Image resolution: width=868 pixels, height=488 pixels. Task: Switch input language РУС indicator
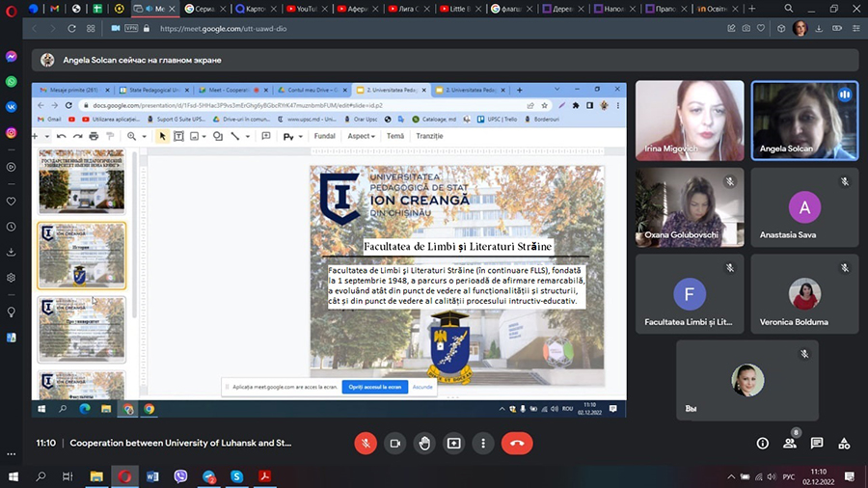(x=789, y=476)
